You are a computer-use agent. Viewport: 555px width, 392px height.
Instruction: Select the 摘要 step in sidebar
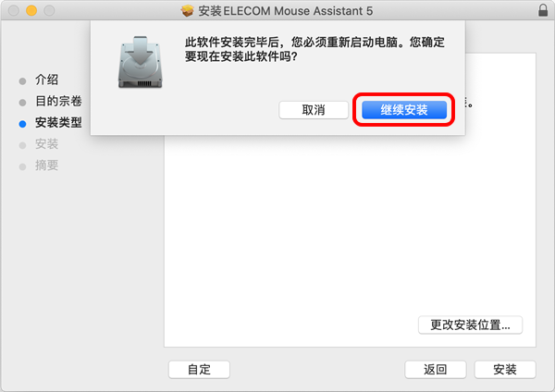(x=46, y=165)
